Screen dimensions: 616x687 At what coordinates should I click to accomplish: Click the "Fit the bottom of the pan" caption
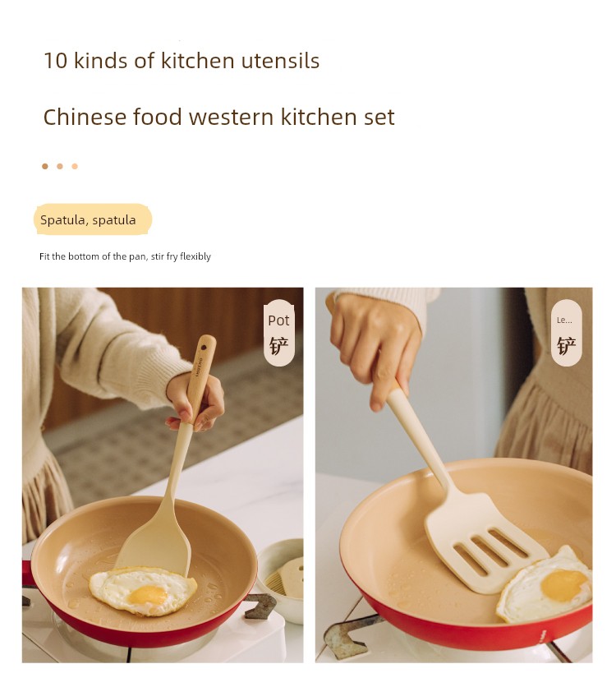tap(125, 256)
